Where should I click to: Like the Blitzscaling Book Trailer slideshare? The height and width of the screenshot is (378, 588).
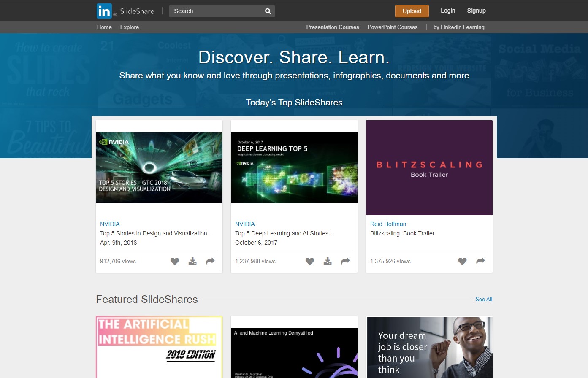click(463, 261)
